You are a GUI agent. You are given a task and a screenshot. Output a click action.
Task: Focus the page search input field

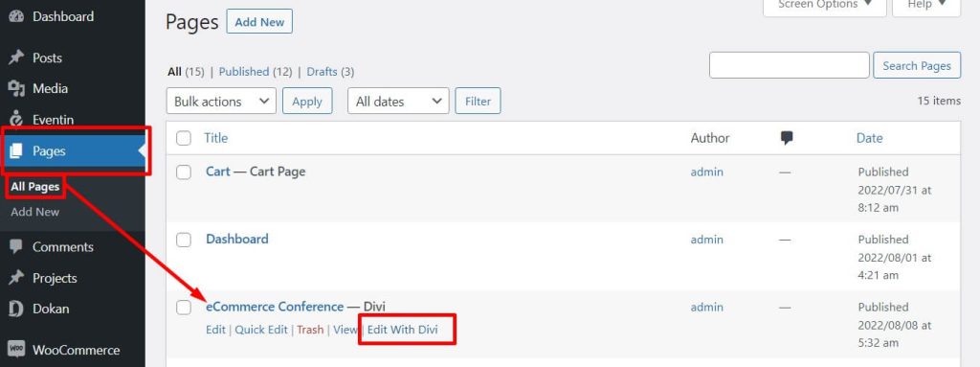[790, 65]
